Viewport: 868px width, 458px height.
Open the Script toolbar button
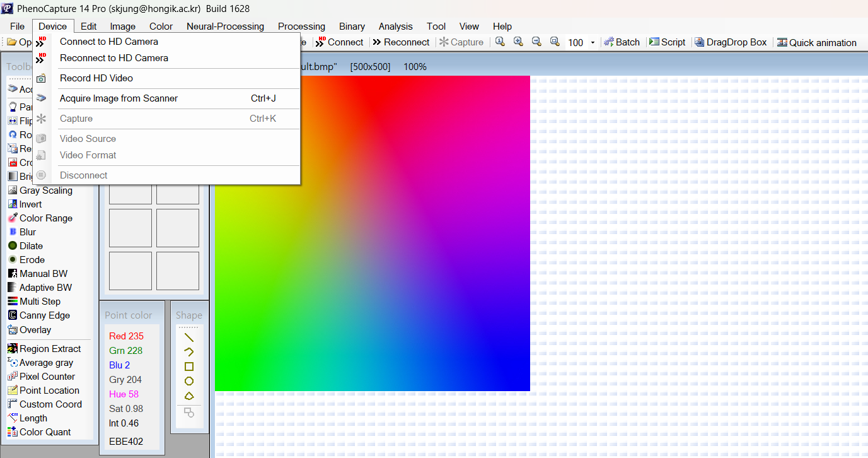point(667,42)
